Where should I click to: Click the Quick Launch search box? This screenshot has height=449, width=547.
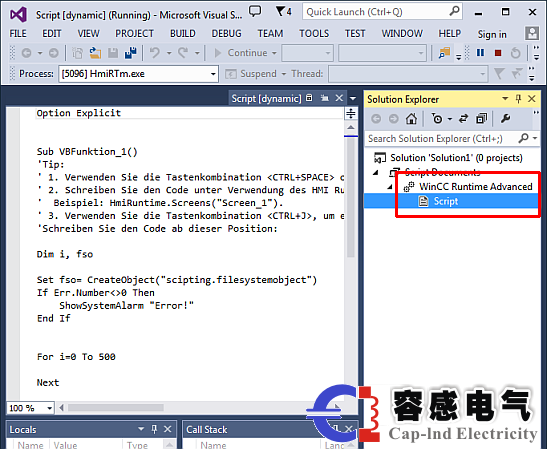(382, 12)
